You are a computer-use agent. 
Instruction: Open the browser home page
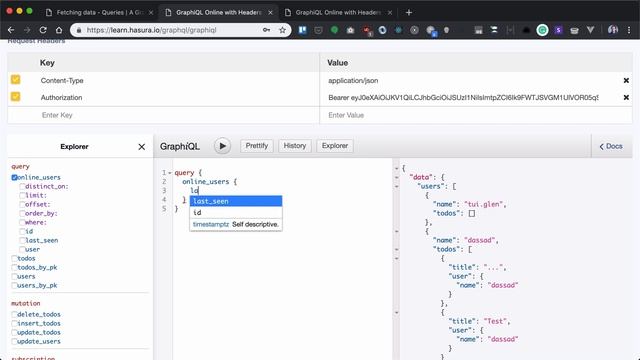coord(59,30)
